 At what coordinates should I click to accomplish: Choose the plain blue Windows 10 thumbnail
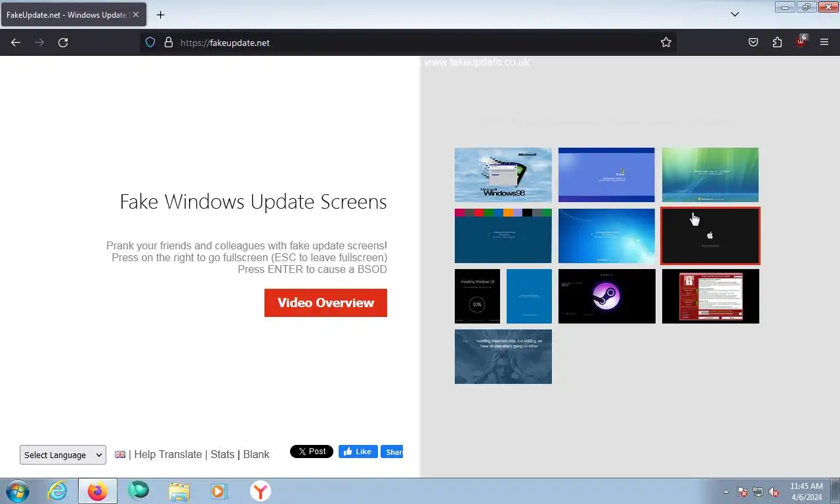point(529,296)
